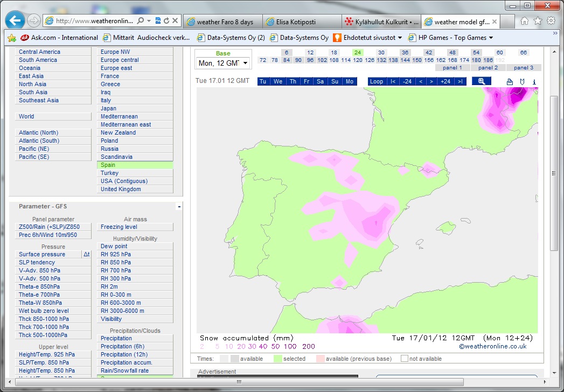Click the info icon above map
This screenshot has width=564, height=392.
coord(534,82)
